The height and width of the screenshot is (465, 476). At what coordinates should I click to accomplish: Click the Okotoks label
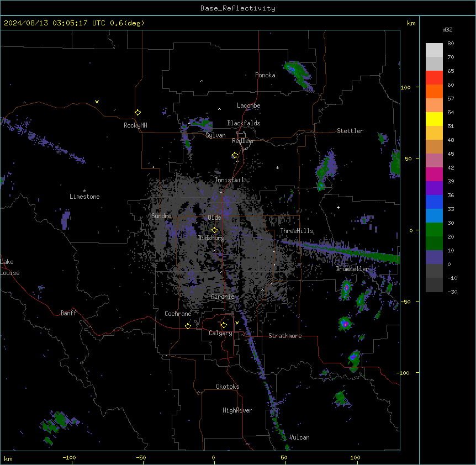tap(228, 387)
